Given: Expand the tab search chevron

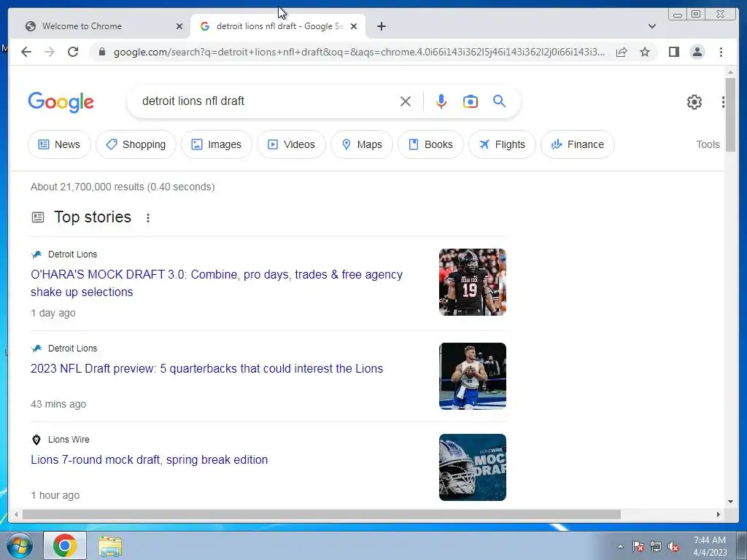Looking at the screenshot, I should [652, 26].
